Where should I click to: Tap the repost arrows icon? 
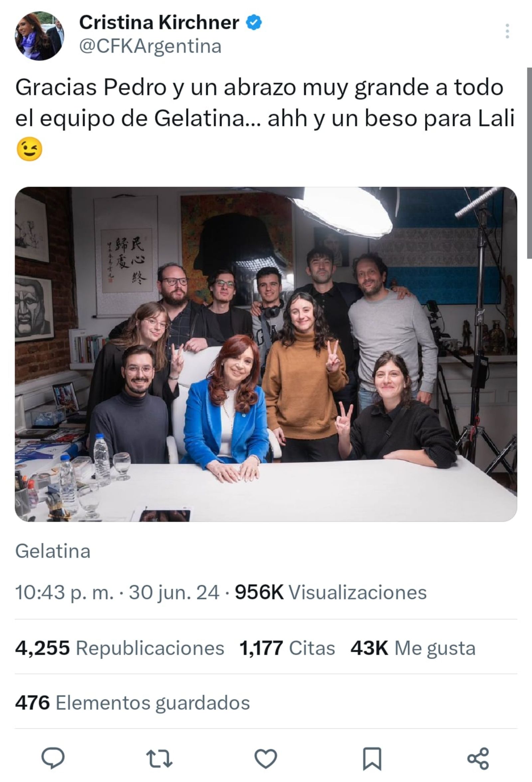(159, 758)
